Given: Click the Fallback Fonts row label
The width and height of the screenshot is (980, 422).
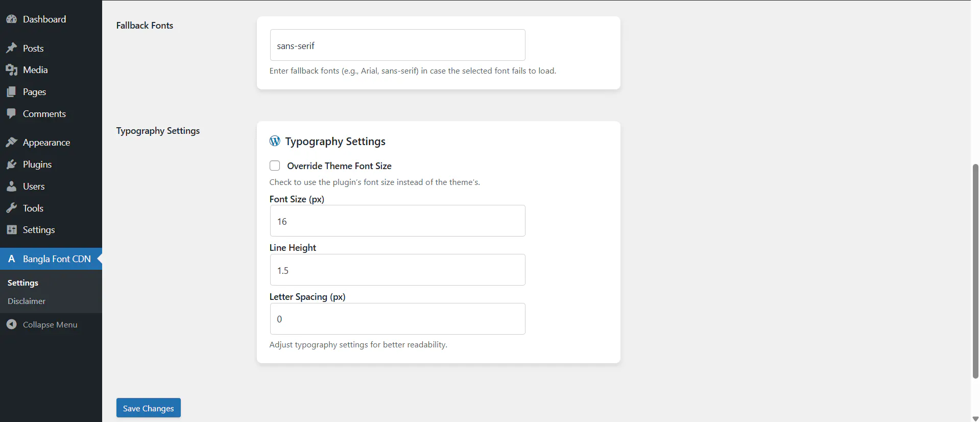Looking at the screenshot, I should (x=145, y=26).
